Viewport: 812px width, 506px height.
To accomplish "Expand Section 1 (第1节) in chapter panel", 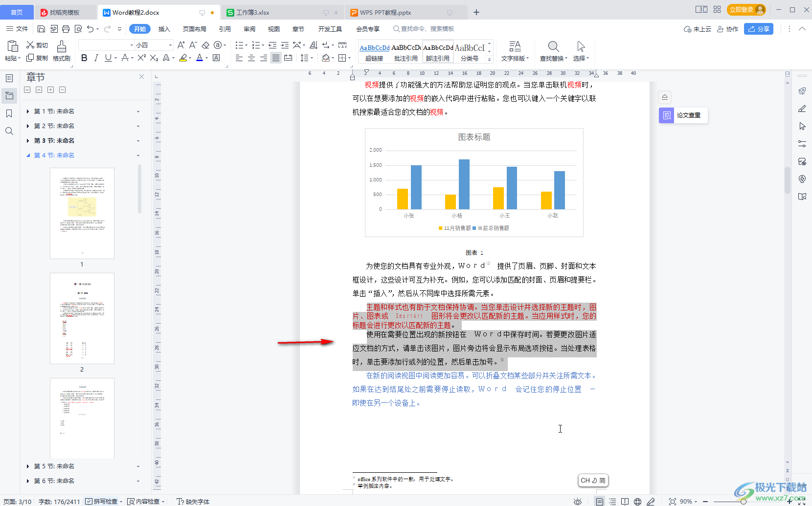I will coord(28,111).
